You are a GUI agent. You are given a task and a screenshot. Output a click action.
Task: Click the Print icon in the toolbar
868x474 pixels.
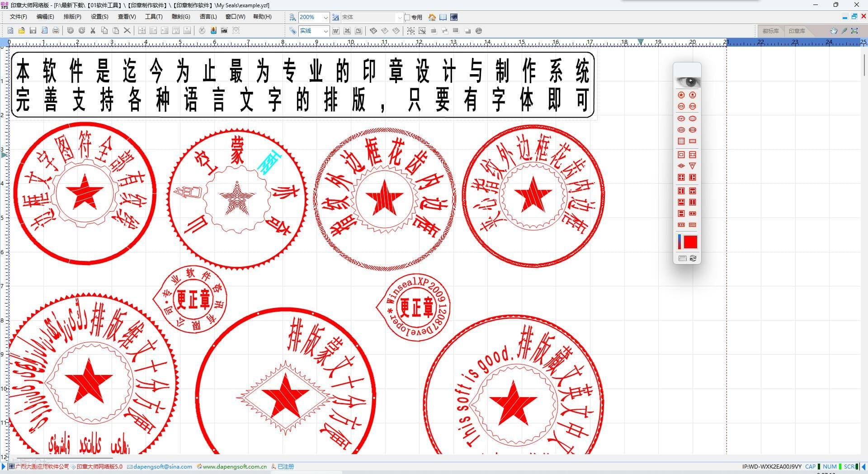tap(56, 31)
